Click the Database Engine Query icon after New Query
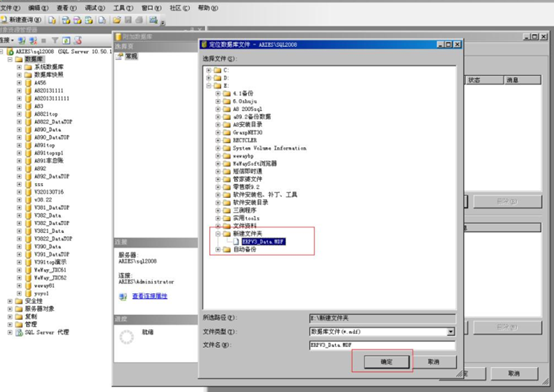Image resolution: width=554 pixels, height=392 pixels. (52, 20)
